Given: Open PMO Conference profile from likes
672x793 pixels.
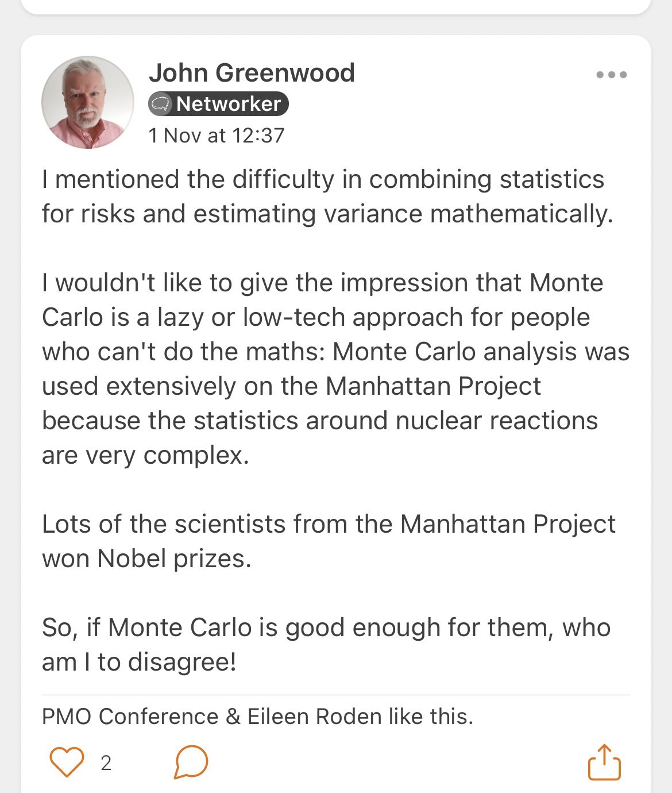Looking at the screenshot, I should 130,717.
